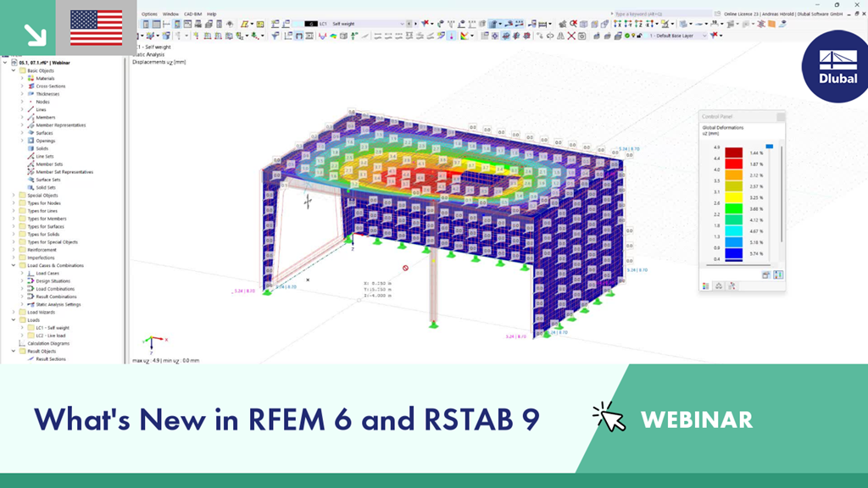Image resolution: width=868 pixels, height=488 pixels.
Task: Select Surfaces in the navigator tree
Action: click(44, 133)
